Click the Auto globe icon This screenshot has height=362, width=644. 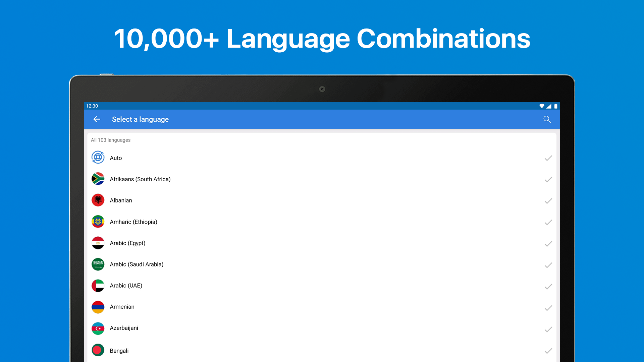(98, 158)
